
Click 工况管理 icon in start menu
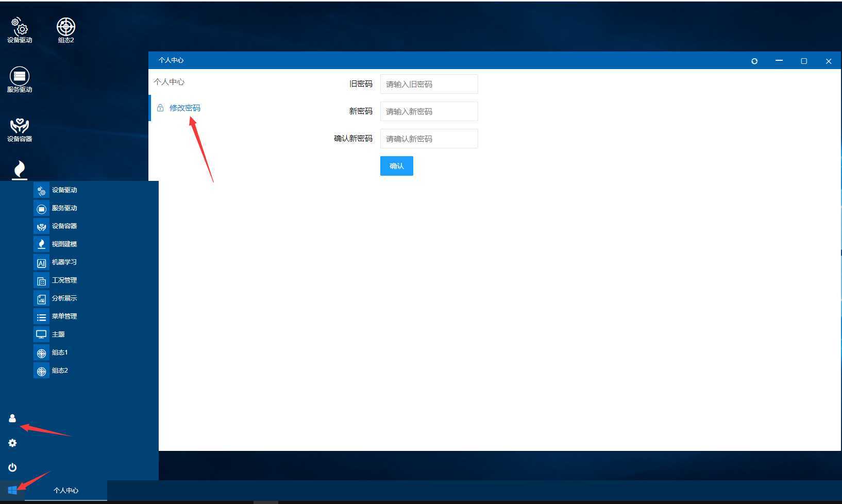pos(41,280)
